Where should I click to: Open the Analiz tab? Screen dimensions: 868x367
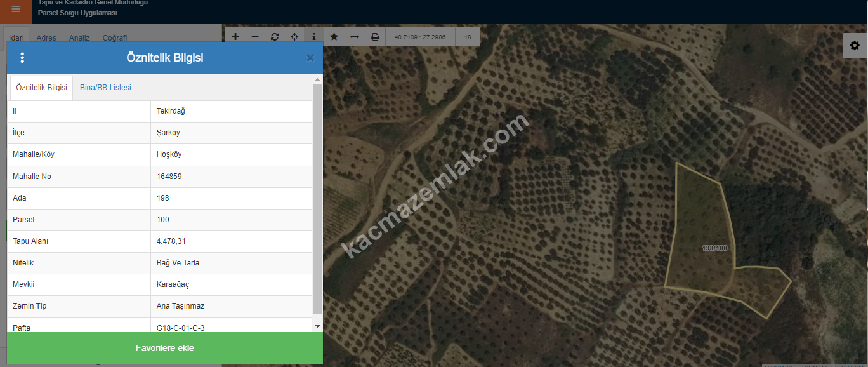point(79,38)
